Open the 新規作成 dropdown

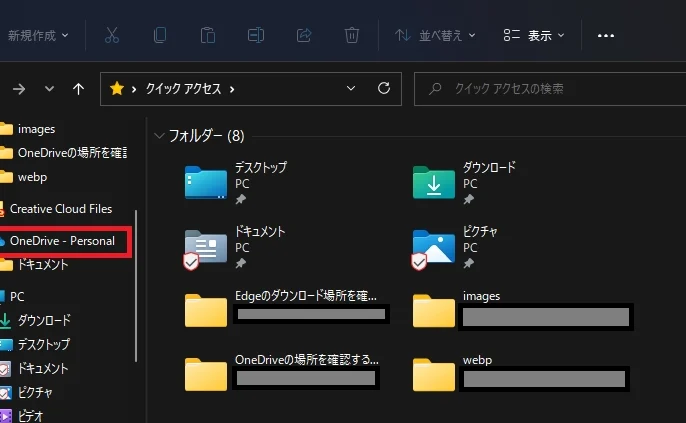pos(38,35)
